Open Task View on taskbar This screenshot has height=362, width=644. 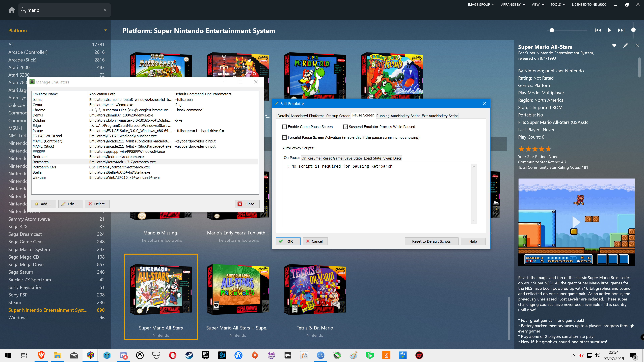(x=24, y=355)
